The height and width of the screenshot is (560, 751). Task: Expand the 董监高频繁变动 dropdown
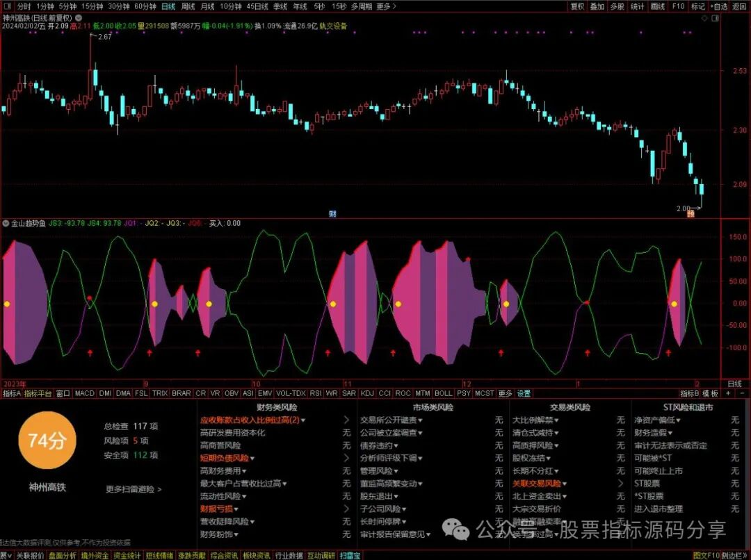coord(419,484)
